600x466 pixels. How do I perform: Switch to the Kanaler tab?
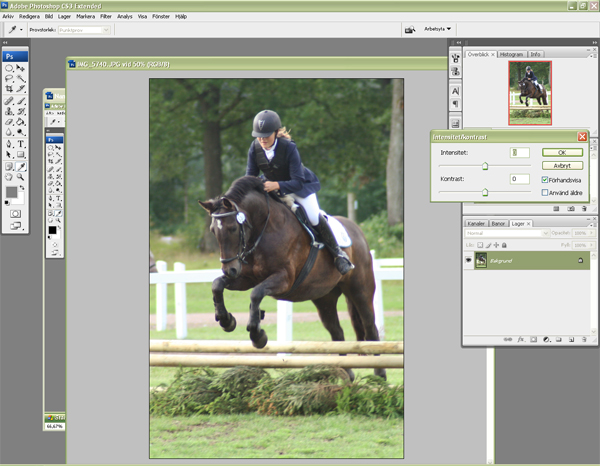tap(476, 223)
